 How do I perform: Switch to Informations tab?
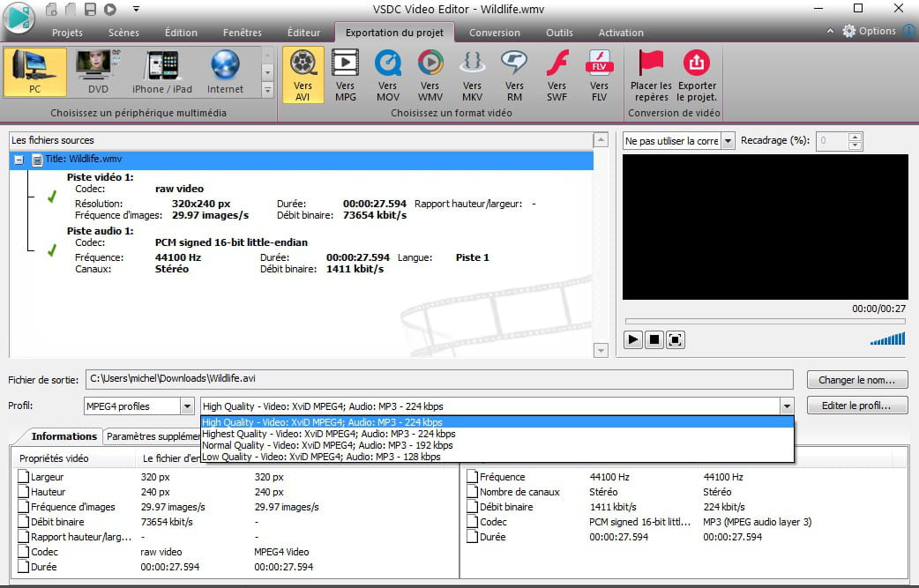point(64,436)
